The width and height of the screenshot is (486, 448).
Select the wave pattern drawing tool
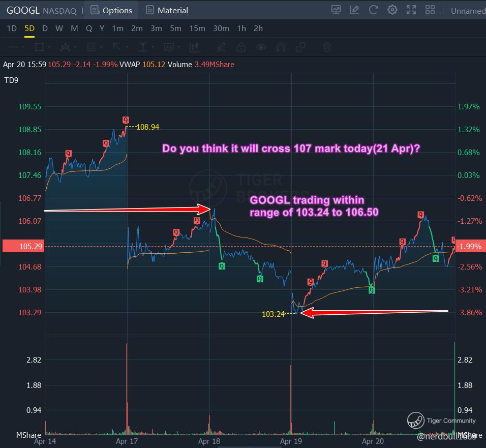point(65,47)
